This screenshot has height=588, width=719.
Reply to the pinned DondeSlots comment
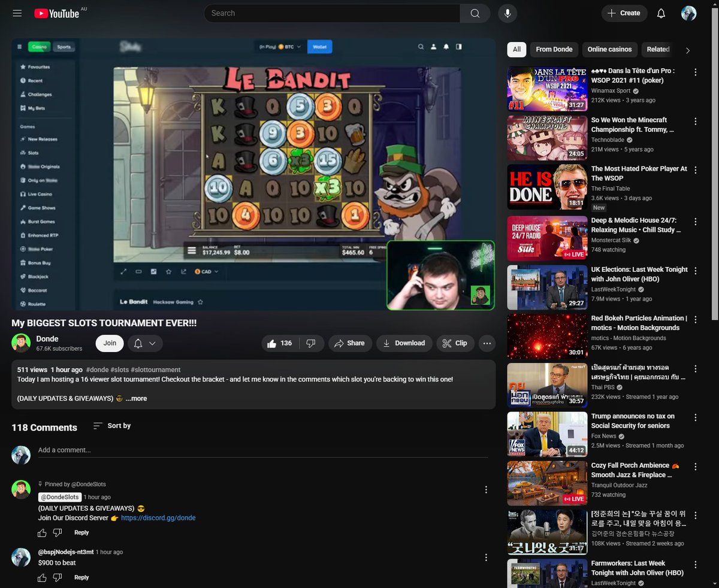coord(81,532)
